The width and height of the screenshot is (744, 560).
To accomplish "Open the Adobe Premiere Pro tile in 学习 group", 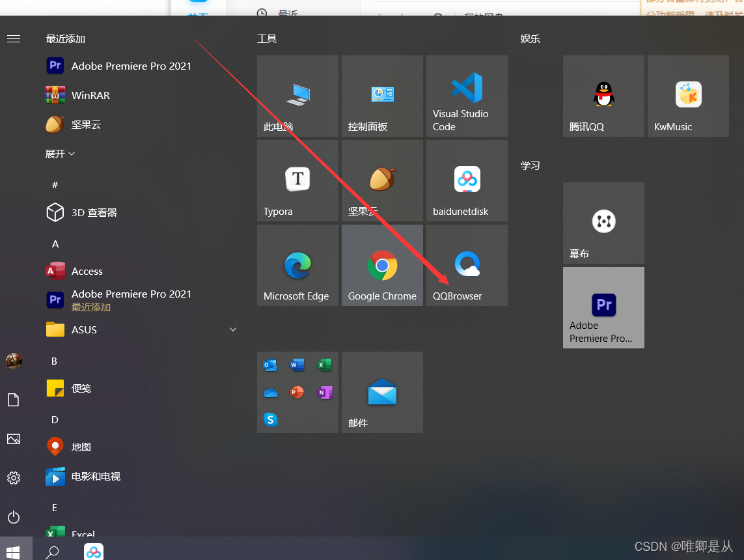I will click(603, 307).
